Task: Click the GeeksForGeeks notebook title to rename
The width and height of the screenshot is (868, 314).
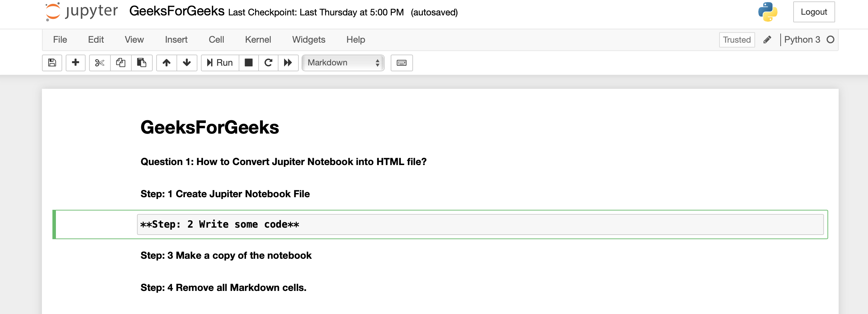Action: point(177,12)
